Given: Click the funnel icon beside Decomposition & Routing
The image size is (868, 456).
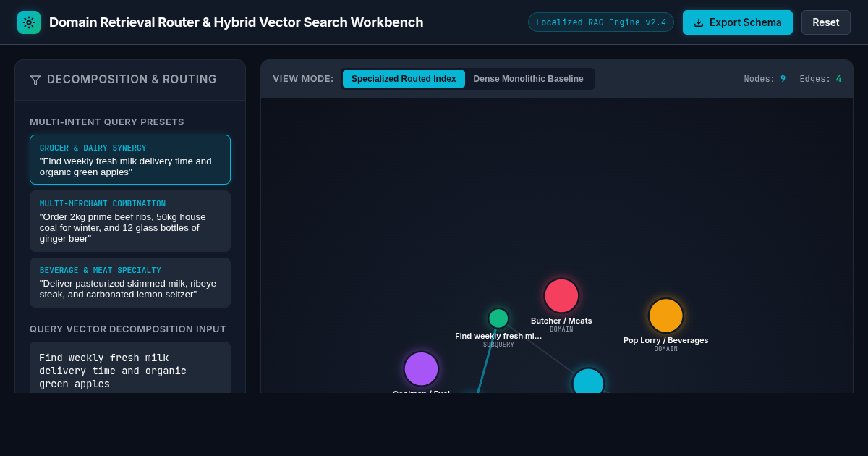Looking at the screenshot, I should tap(35, 80).
